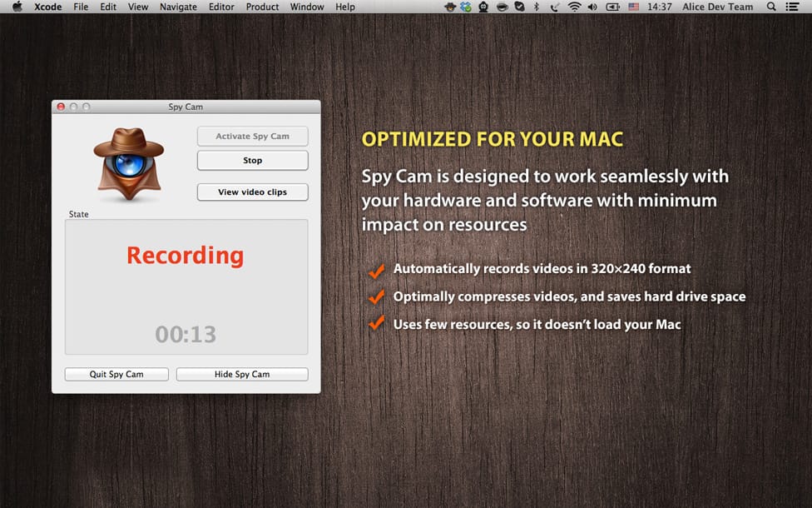812x508 pixels.
Task: Open Spotlight search magnifier icon
Action: 771,7
